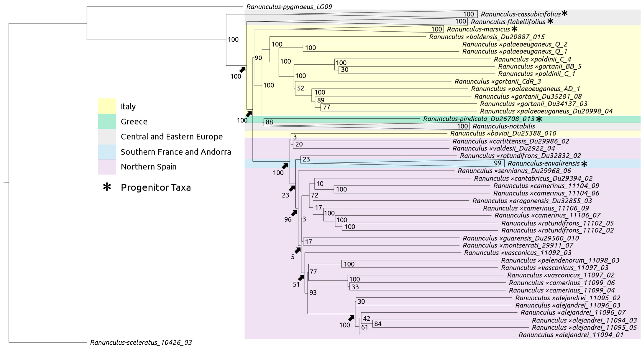The height and width of the screenshot is (349, 644).
Task: Click the asterisk next to Ranunculus-cassubicifolius
Action: click(x=564, y=14)
